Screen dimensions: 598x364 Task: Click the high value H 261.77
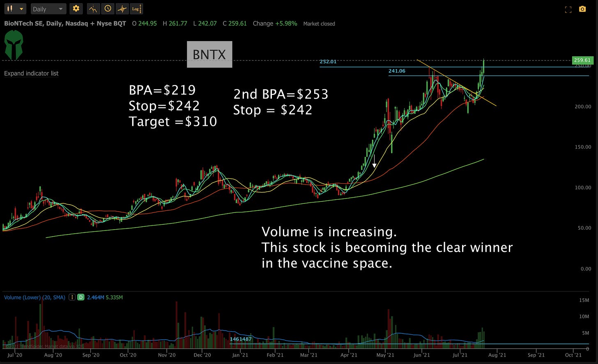click(x=175, y=23)
